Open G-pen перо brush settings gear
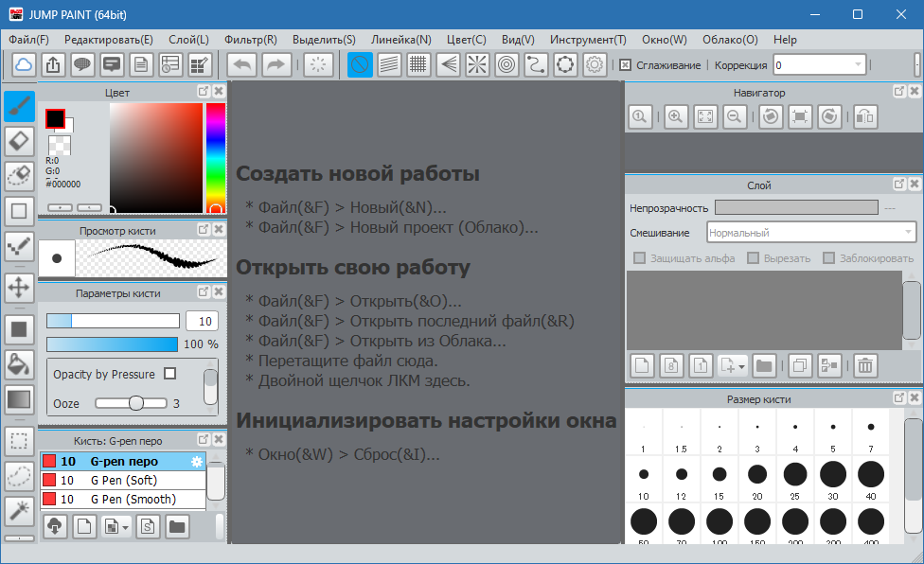The width and height of the screenshot is (924, 564). (197, 462)
